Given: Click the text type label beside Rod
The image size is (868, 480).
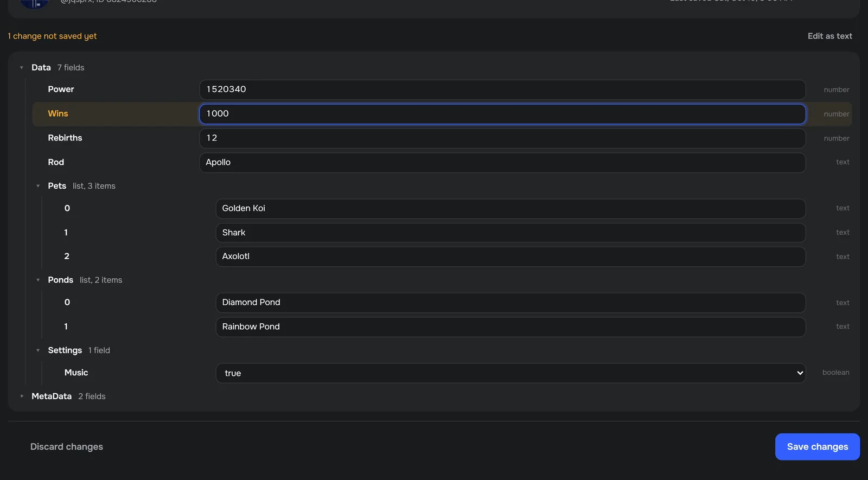Looking at the screenshot, I should pos(843,162).
